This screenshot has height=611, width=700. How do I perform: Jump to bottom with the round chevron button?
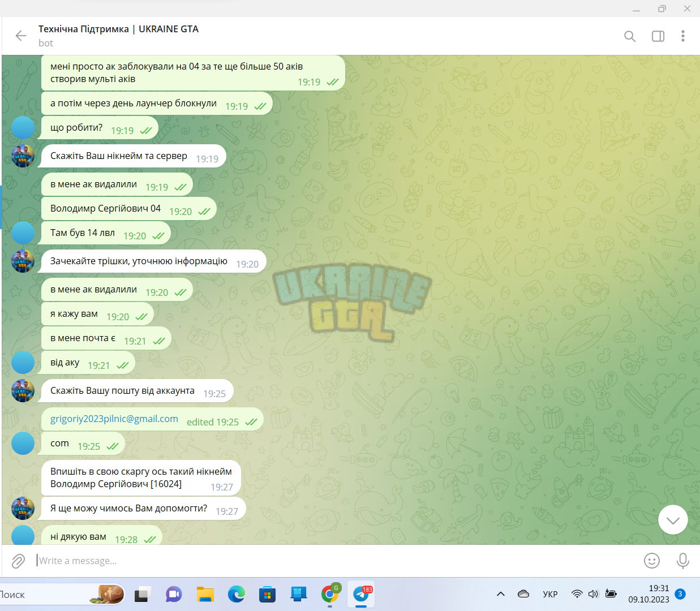[x=673, y=520]
